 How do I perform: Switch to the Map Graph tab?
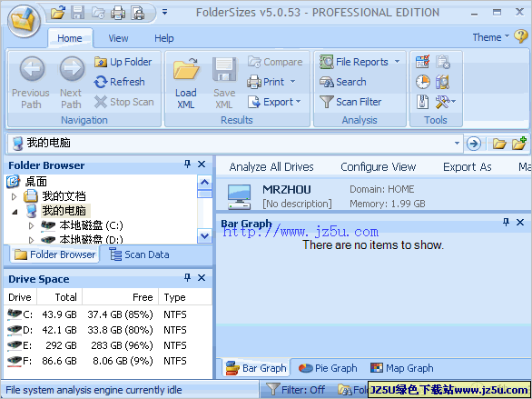[x=402, y=368]
